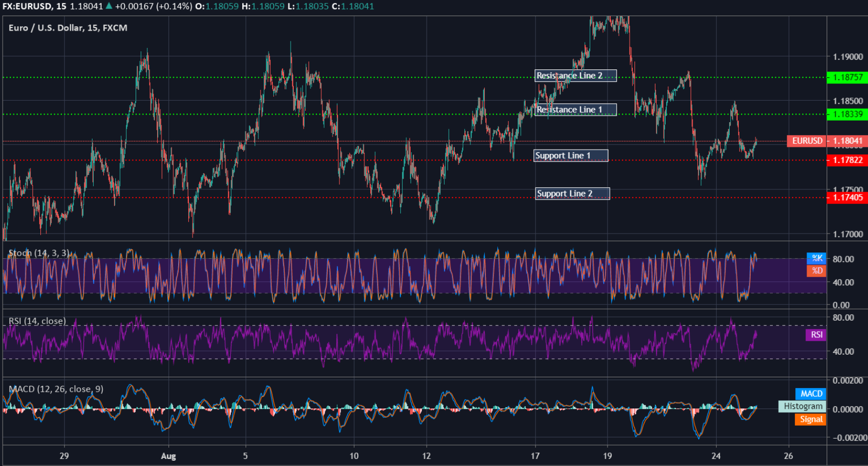868x466 pixels.
Task: Click the 1.18757 green price tag
Action: (x=847, y=77)
